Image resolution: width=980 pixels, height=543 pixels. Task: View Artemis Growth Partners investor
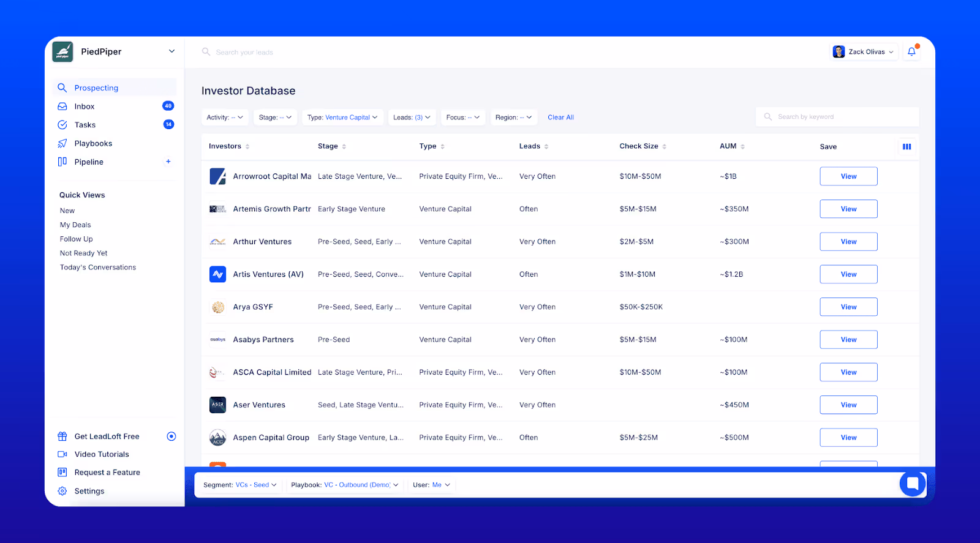(x=849, y=209)
